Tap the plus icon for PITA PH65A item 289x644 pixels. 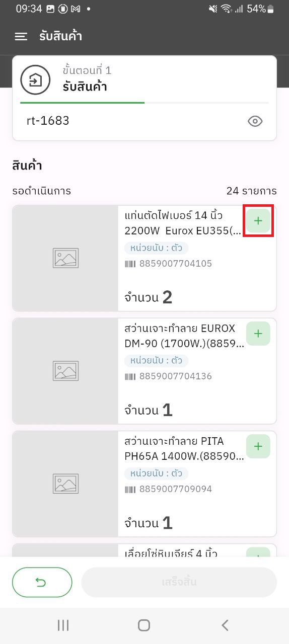[258, 446]
